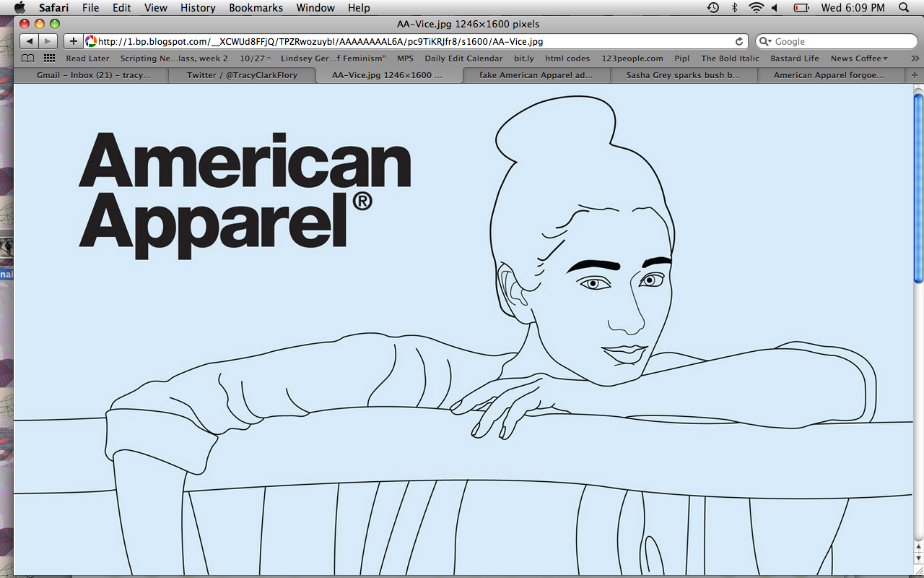
Task: Open the Bookmarks menu
Action: tap(256, 7)
